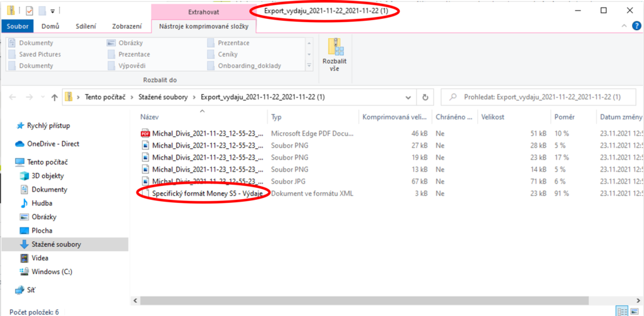Select the 27 kB PNG file icon
Viewport: 644px width, 316px height.
[145, 145]
